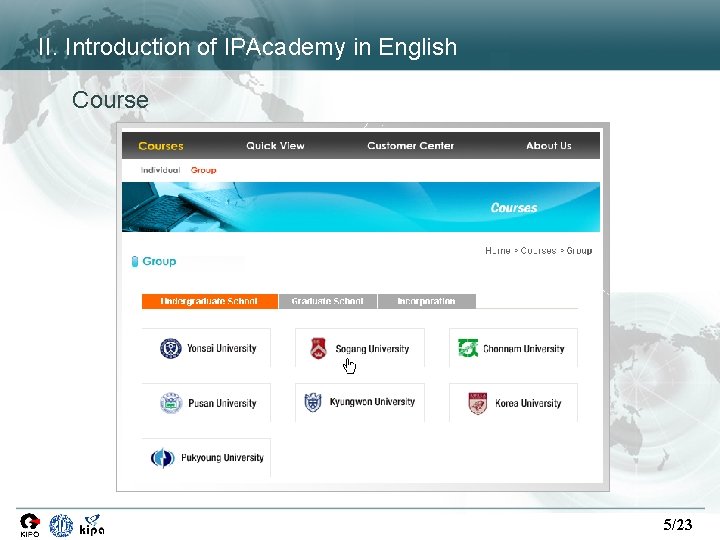Switch to Undergraduate School tab
This screenshot has width=720, height=540.
[210, 301]
